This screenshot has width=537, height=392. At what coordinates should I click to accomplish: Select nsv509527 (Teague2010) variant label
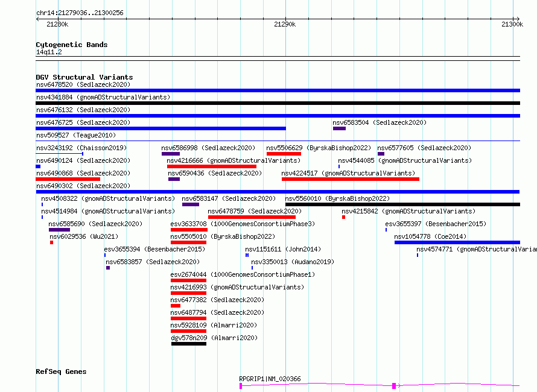(x=76, y=135)
